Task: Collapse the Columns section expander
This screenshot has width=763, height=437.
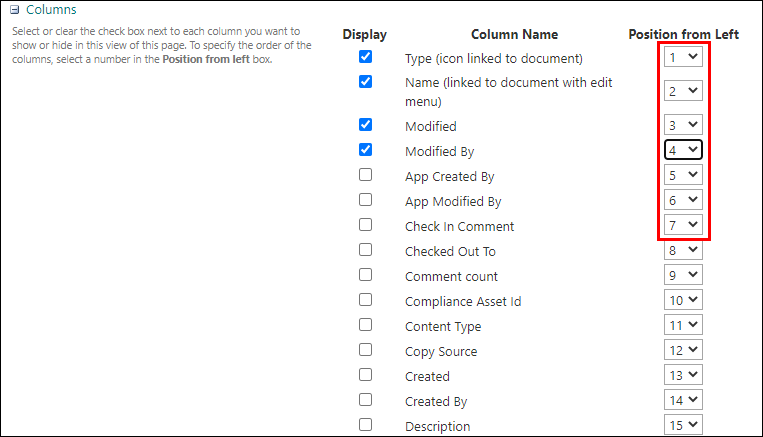Action: click(x=15, y=10)
